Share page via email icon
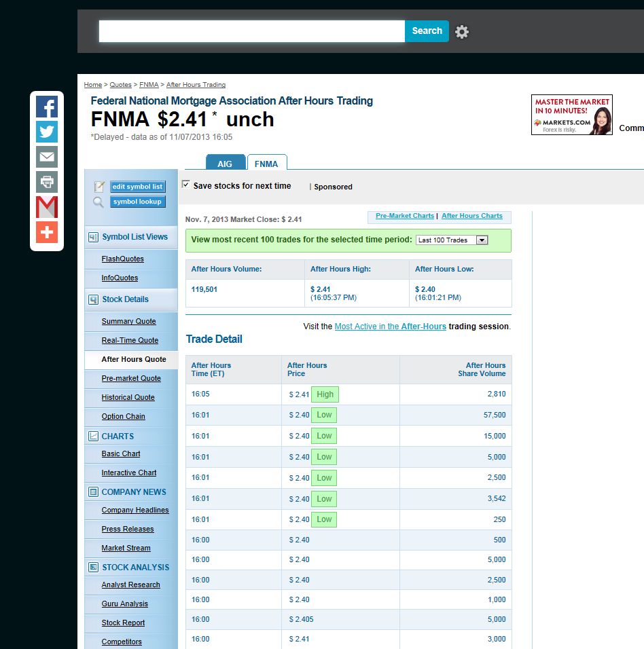This screenshot has width=644, height=649. [47, 157]
